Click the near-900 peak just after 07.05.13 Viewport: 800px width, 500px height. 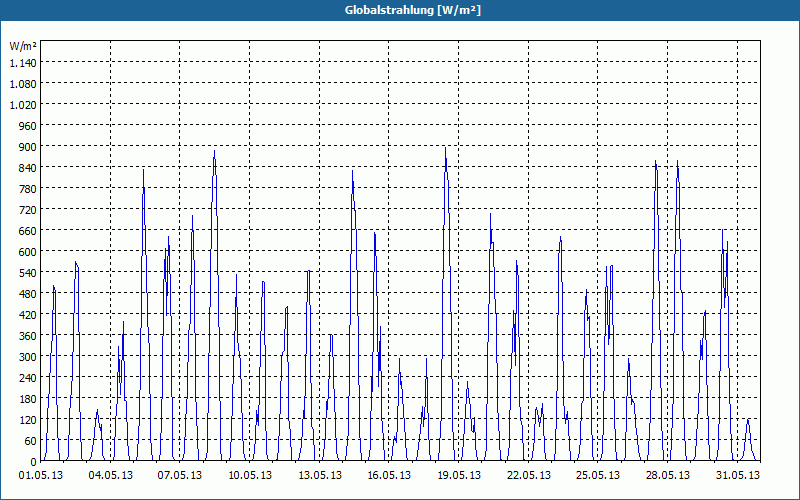(x=214, y=152)
